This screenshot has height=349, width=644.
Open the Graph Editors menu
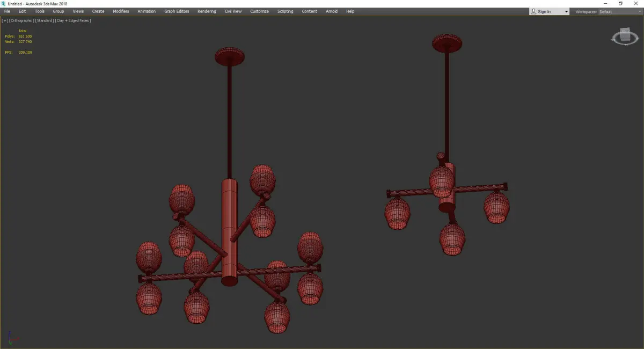[177, 11]
